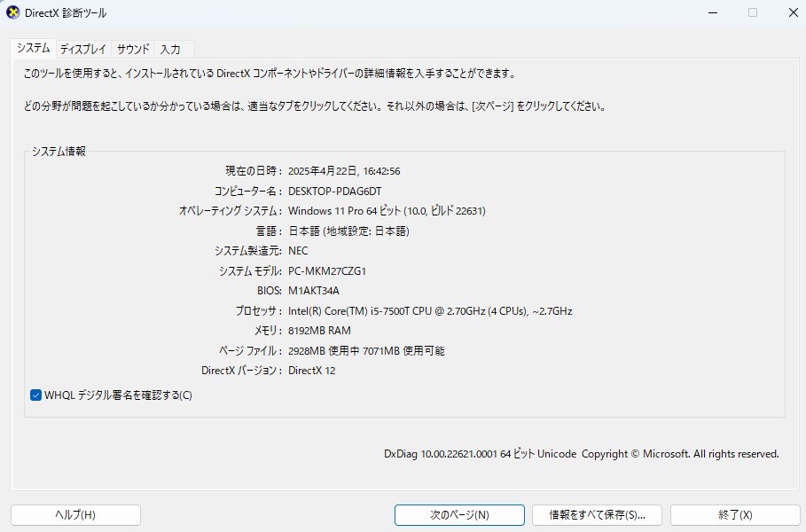Click the Windows 11 Pro 64 ビット value

[x=387, y=211]
